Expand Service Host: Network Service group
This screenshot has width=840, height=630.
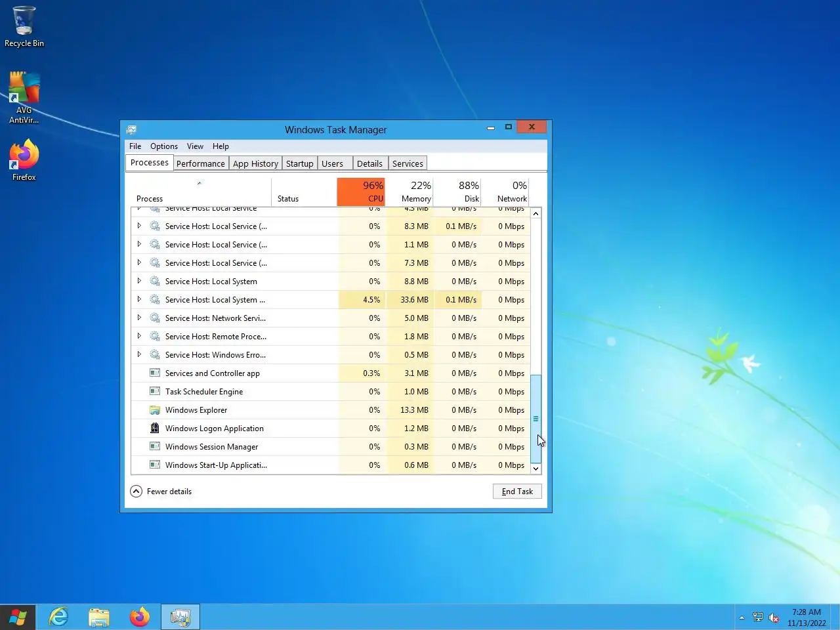point(139,318)
